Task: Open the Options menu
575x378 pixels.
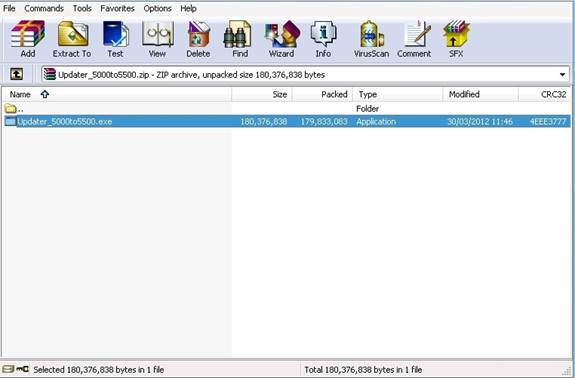Action: (x=157, y=8)
